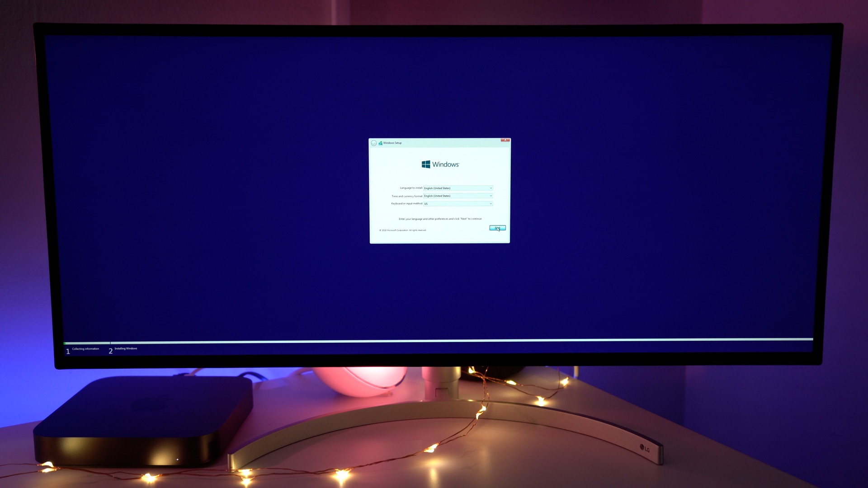Click the Windows Setup title bar icon
The image size is (868, 488).
click(x=381, y=143)
